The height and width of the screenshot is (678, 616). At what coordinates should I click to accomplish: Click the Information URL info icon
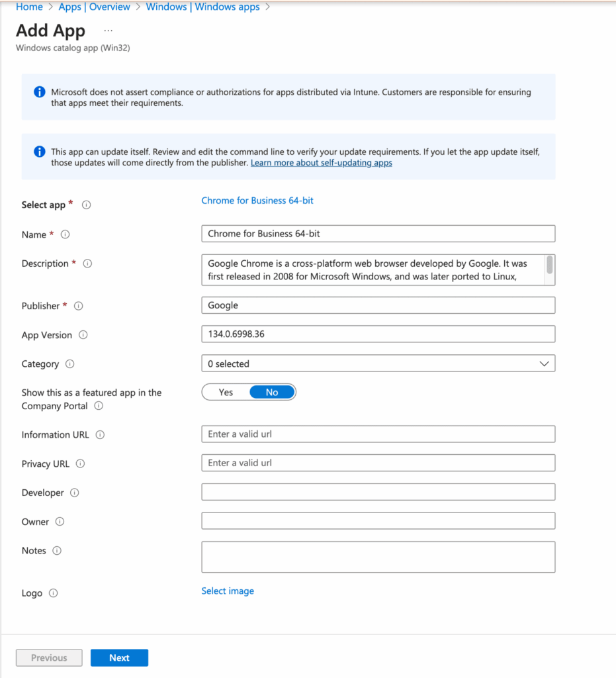click(100, 435)
